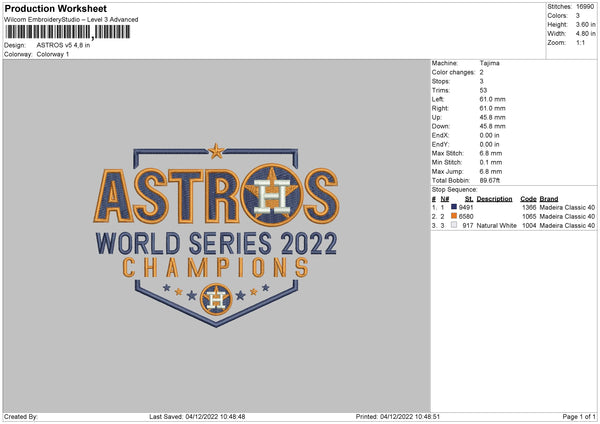600x424 pixels.
Task: Click thread code 1004 in row 3
Action: pos(529,226)
